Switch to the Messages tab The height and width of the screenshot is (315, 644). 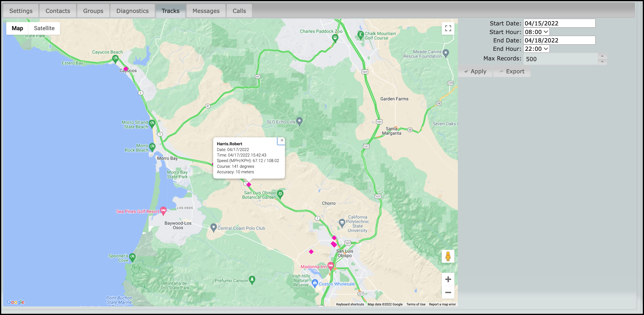click(x=206, y=11)
